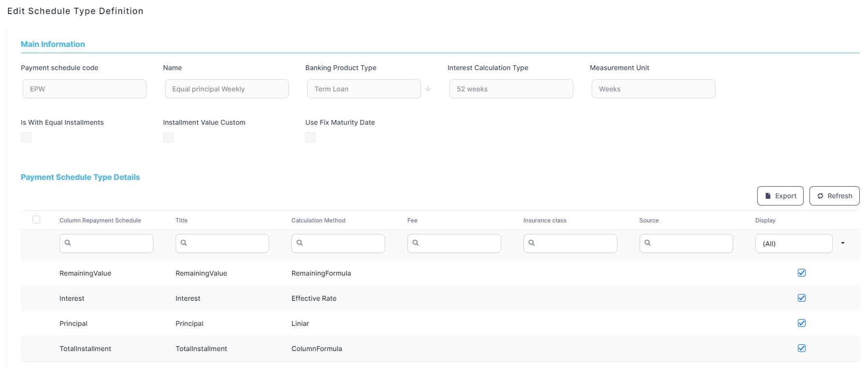The height and width of the screenshot is (367, 868).
Task: Click search icon in Title filter
Action: tap(184, 243)
